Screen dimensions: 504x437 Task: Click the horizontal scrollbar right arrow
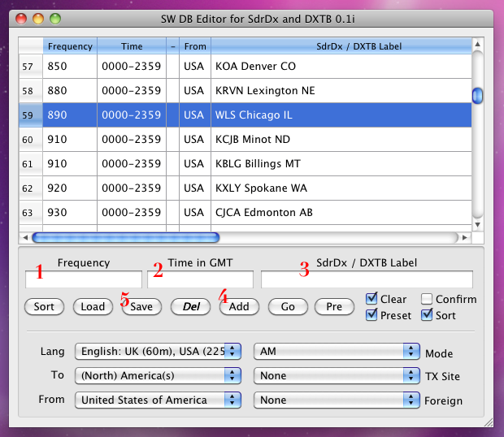coord(465,238)
